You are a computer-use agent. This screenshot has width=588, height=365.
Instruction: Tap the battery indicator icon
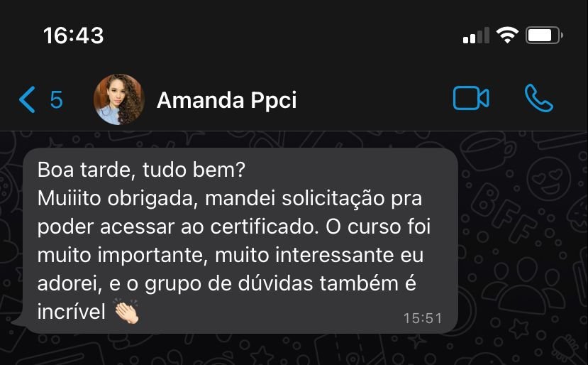tap(544, 36)
